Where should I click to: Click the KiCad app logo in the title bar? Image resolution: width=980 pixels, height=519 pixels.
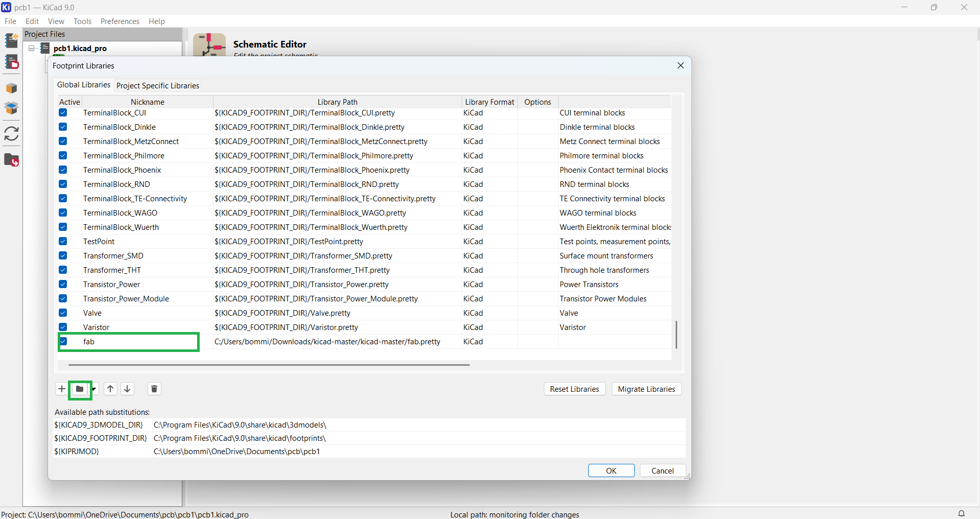(6, 7)
